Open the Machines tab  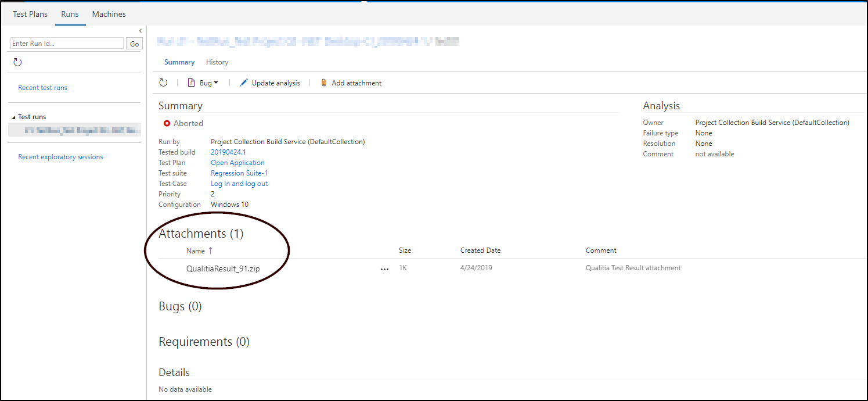tap(109, 13)
